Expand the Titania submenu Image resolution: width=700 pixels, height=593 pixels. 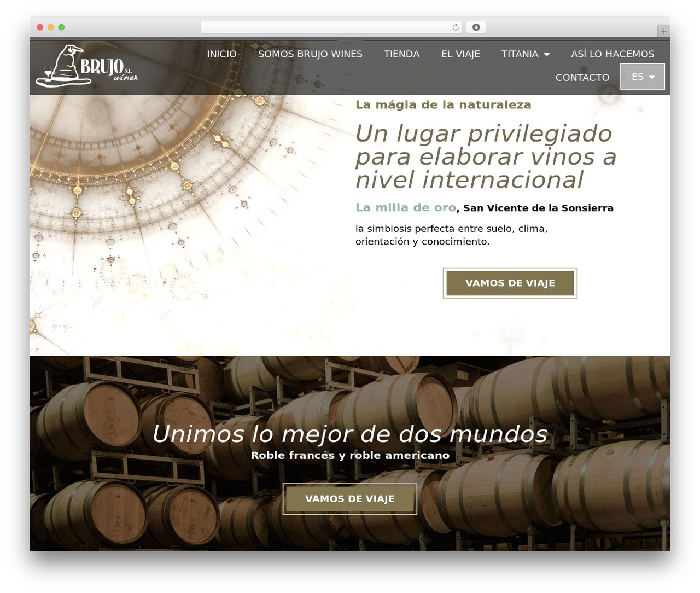525,54
